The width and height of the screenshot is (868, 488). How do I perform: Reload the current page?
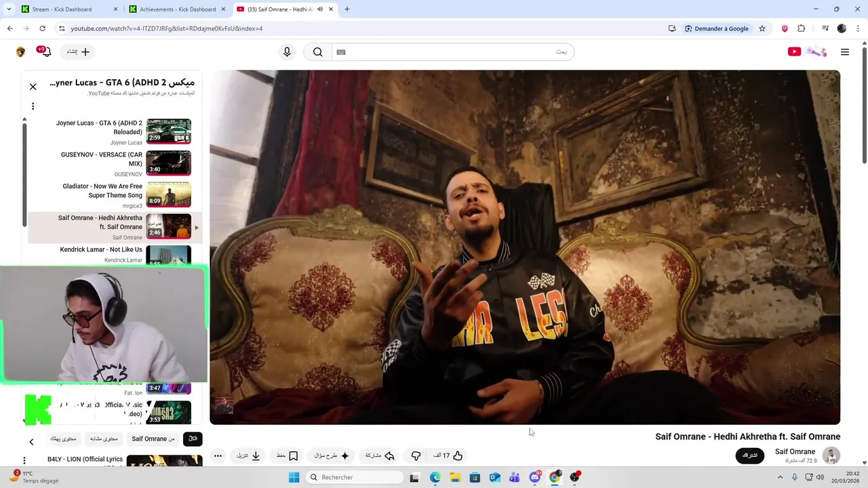pos(42,28)
